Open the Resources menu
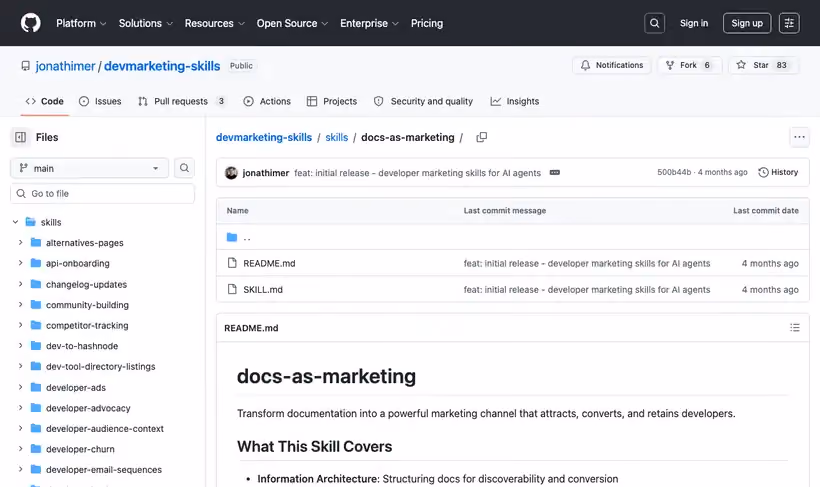820x487 pixels. (x=214, y=23)
